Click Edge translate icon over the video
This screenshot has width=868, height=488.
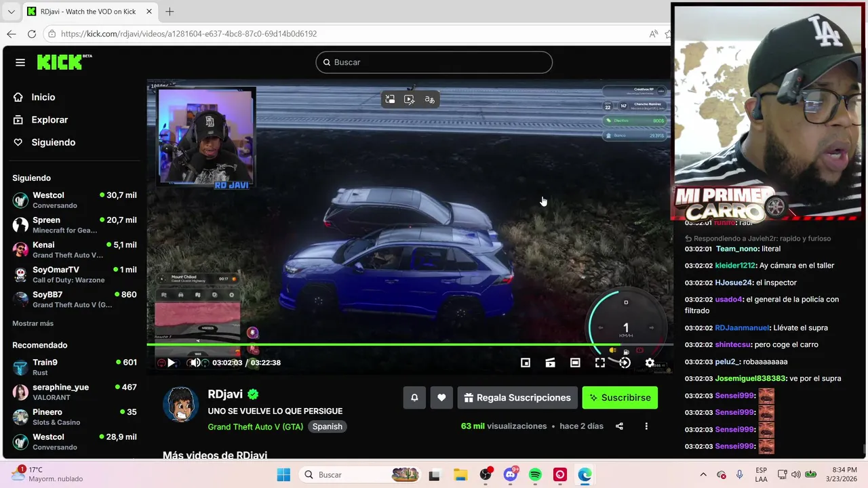point(429,100)
